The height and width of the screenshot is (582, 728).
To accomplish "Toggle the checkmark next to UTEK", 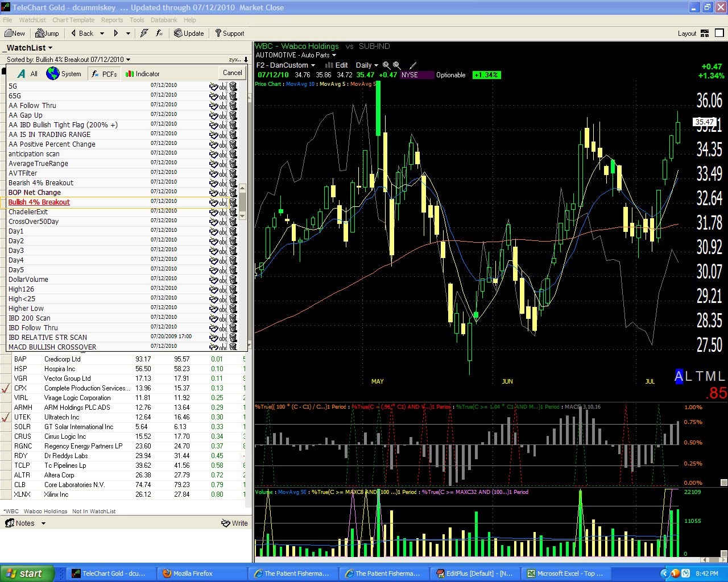I will click(4, 417).
